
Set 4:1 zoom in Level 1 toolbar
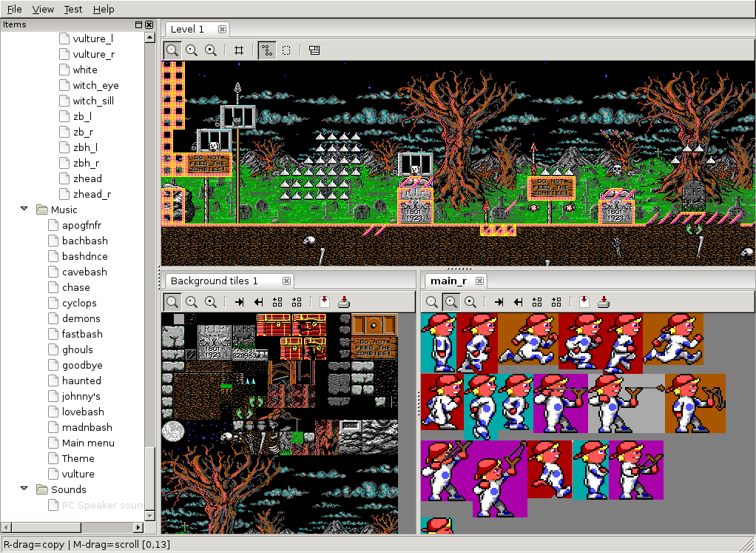click(x=211, y=50)
